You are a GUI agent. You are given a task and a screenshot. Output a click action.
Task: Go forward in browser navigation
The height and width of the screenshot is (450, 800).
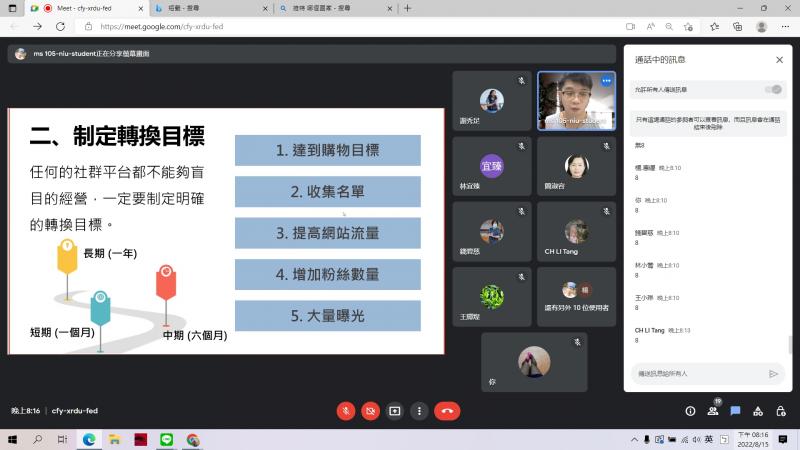pyautogui.click(x=37, y=27)
